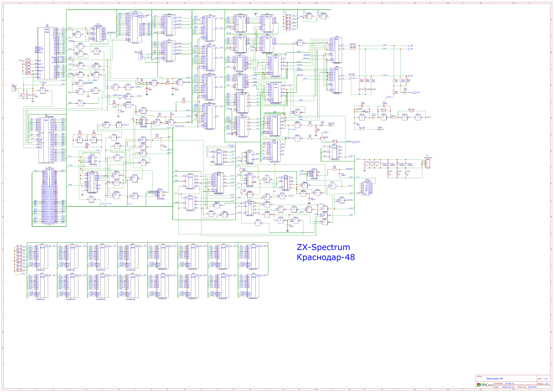Viewport: 554px width, 392px height.
Task: Select the VD7 diode symbol
Action: click(x=360, y=89)
